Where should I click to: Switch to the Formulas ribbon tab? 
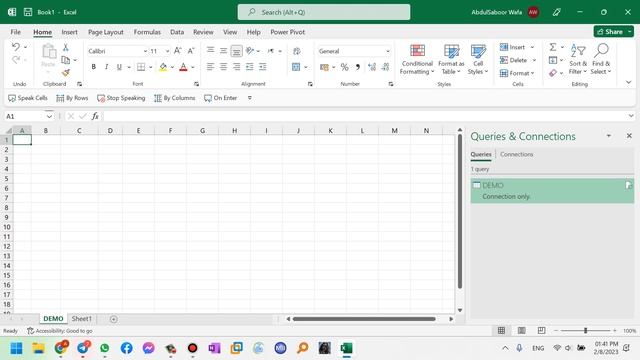(x=147, y=32)
